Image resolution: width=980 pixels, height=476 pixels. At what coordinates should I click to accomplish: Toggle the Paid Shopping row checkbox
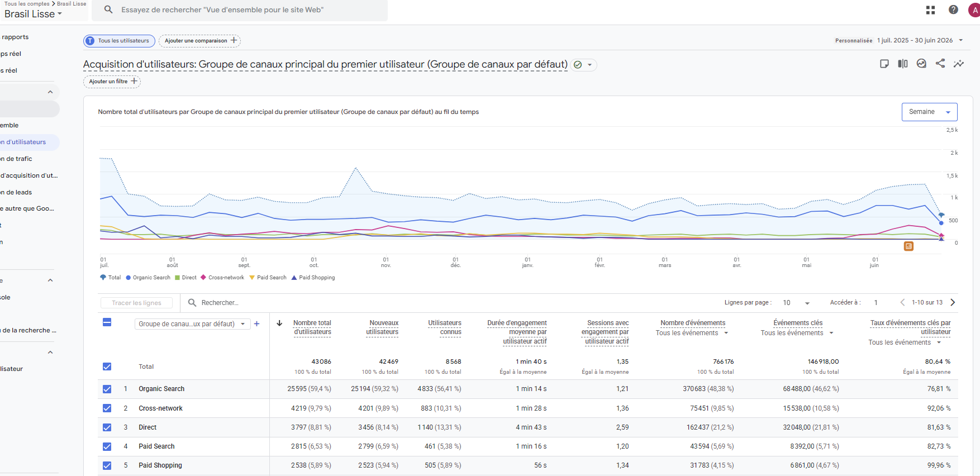click(107, 465)
